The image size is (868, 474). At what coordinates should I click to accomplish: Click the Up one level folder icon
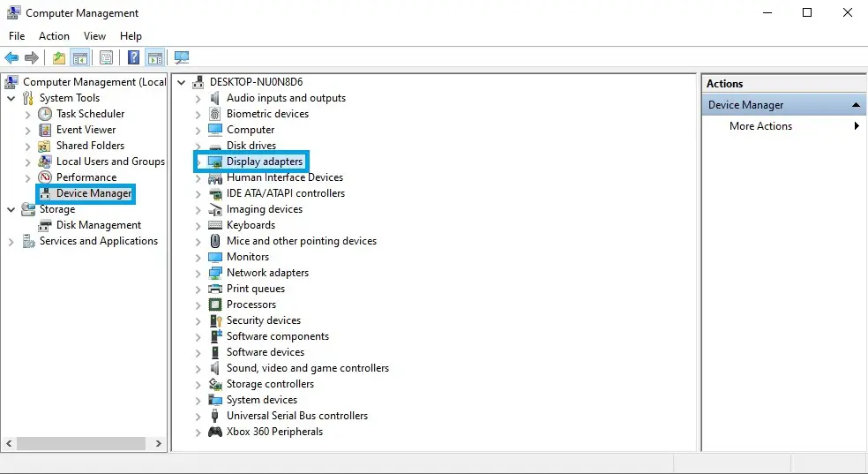click(x=59, y=57)
